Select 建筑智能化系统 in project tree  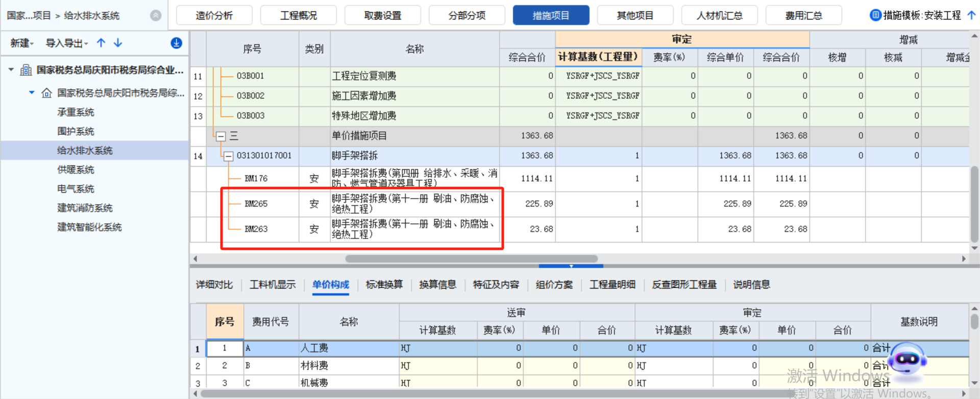89,227
